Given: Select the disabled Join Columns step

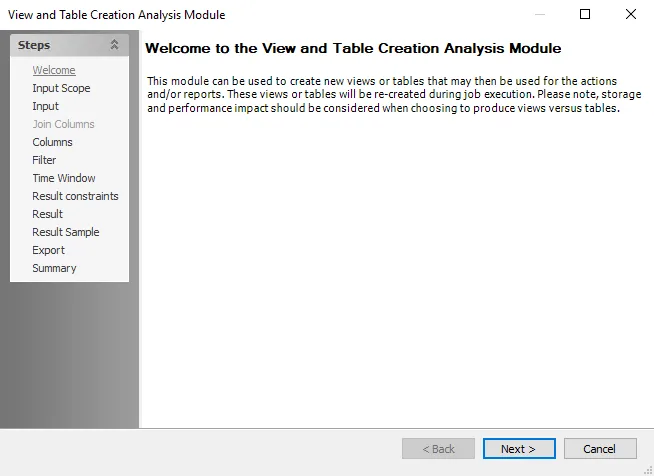Looking at the screenshot, I should 63,124.
